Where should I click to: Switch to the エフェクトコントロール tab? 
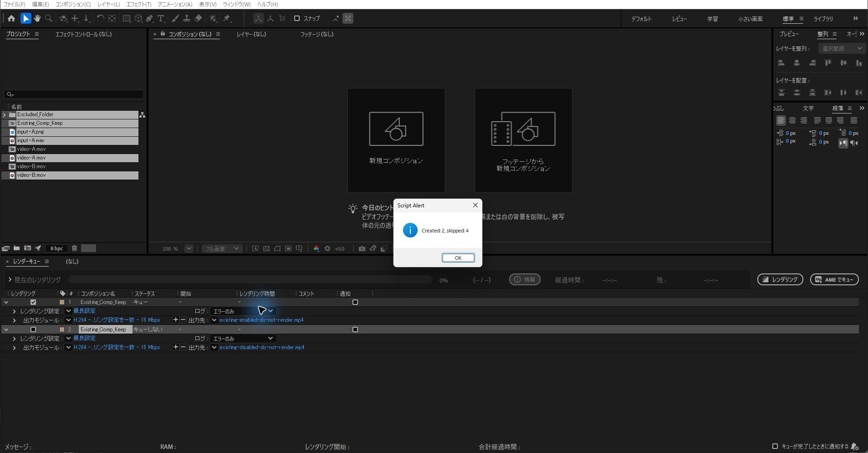coord(83,34)
